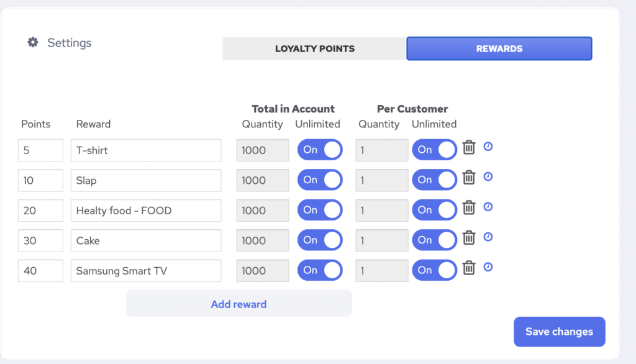This screenshot has width=636, height=364.
Task: Toggle Per Customer unlimited for Samsung Smart TV
Action: tap(434, 270)
